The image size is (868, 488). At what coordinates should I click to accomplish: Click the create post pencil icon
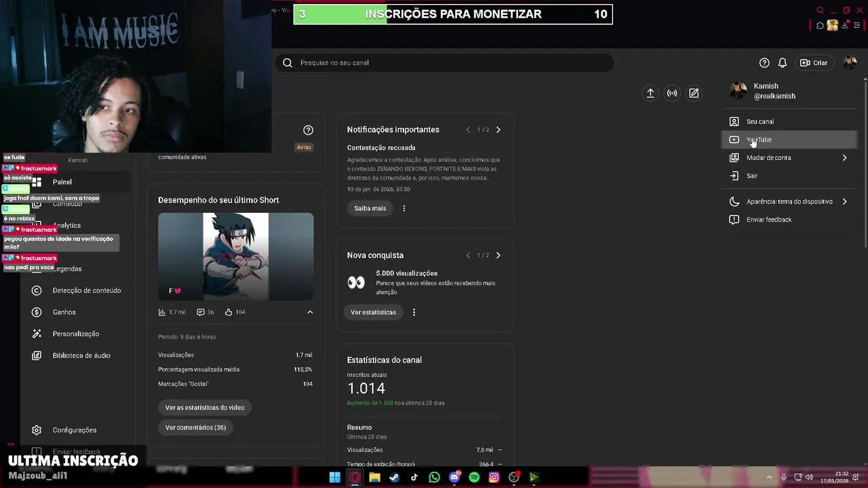tap(694, 93)
